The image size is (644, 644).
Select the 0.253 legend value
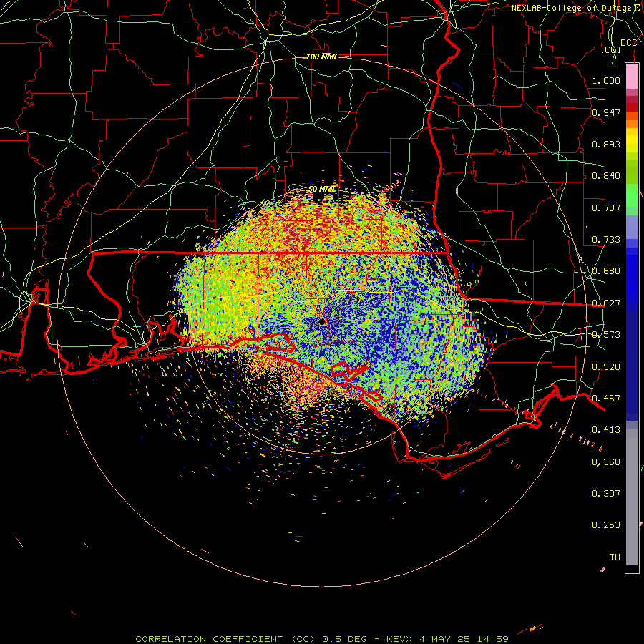606,525
